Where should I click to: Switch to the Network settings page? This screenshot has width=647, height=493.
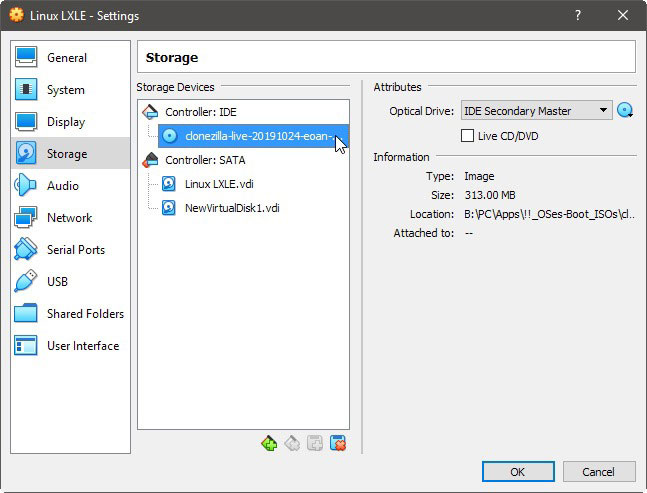point(70,217)
